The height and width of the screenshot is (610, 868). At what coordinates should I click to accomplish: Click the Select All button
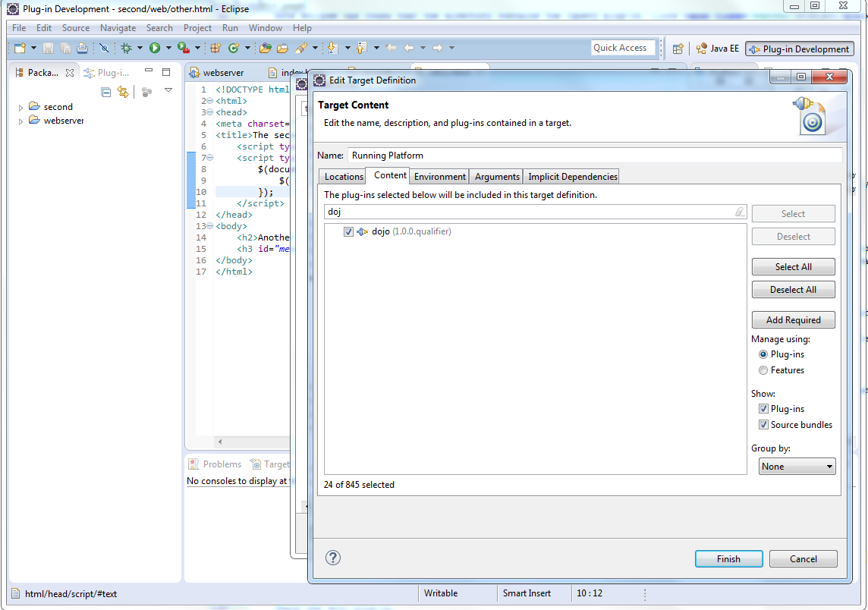tap(794, 267)
